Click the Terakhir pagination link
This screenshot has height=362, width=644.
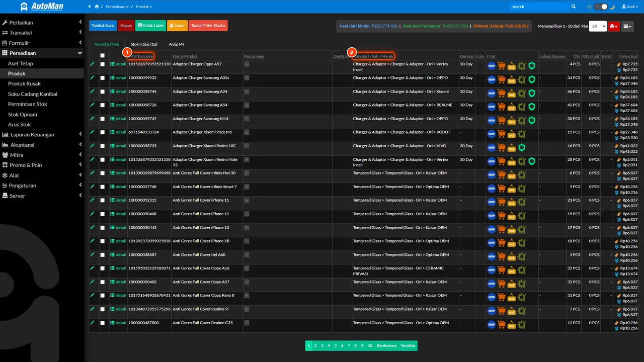tap(408, 346)
